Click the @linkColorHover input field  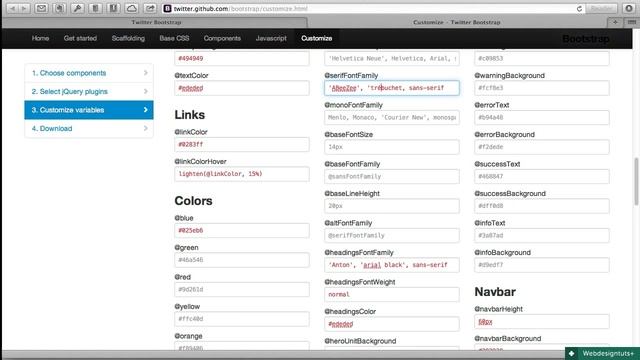point(242,174)
